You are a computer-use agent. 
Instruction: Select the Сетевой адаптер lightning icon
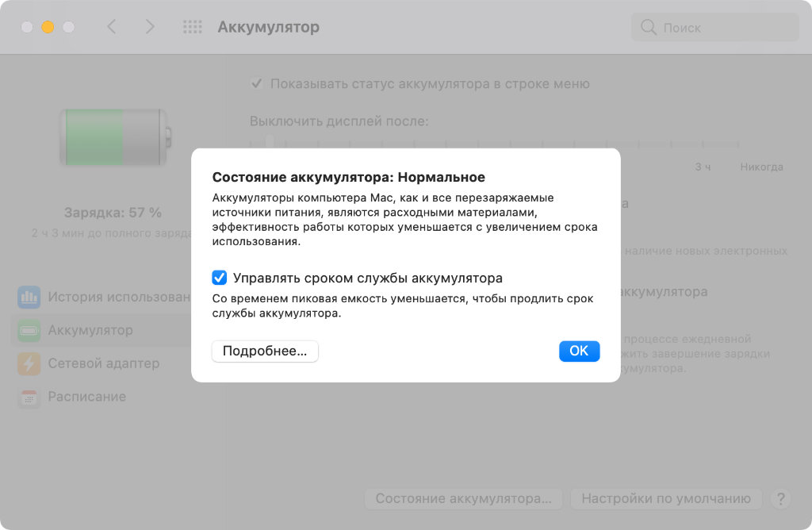[29, 363]
